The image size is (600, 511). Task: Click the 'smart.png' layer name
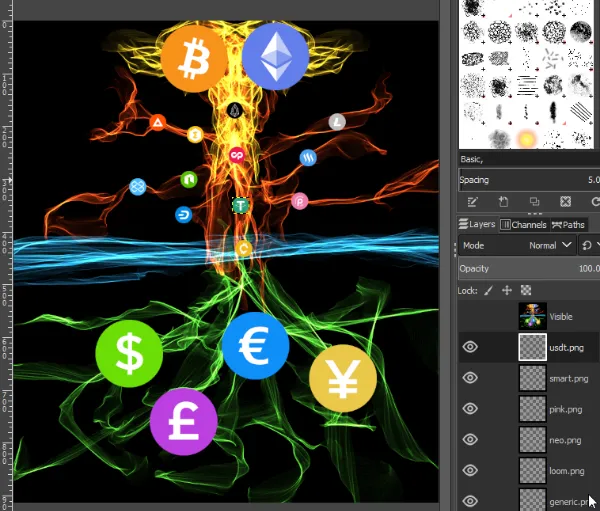pos(569,379)
